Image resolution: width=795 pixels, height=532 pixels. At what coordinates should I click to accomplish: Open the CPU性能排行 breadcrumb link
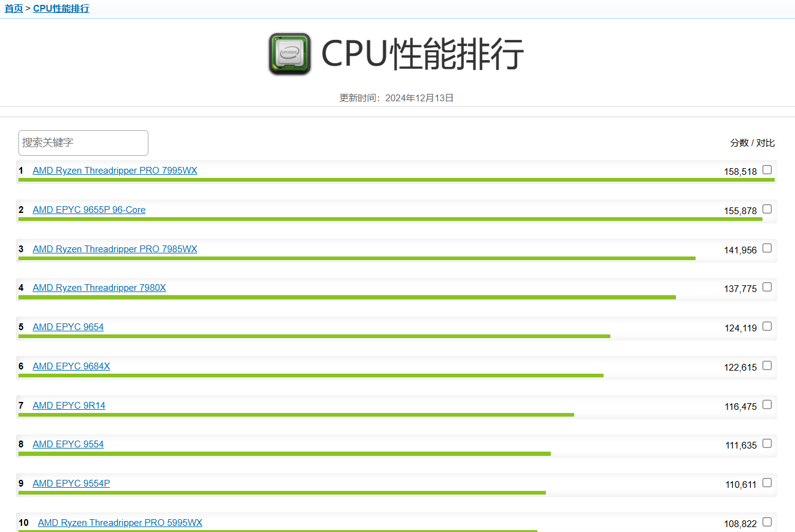tap(61, 9)
